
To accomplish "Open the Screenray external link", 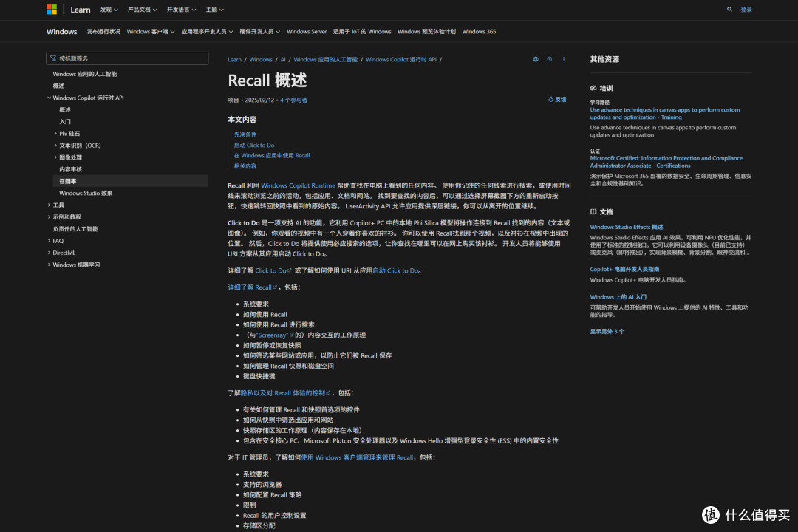I will (x=276, y=335).
